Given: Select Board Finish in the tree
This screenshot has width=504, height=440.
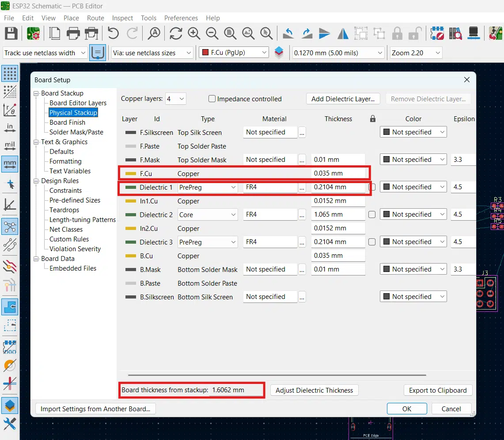Looking at the screenshot, I should 67,122.
